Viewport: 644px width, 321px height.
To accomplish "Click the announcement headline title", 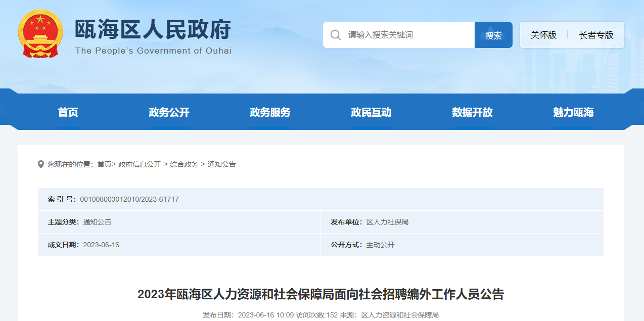I will click(320, 294).
